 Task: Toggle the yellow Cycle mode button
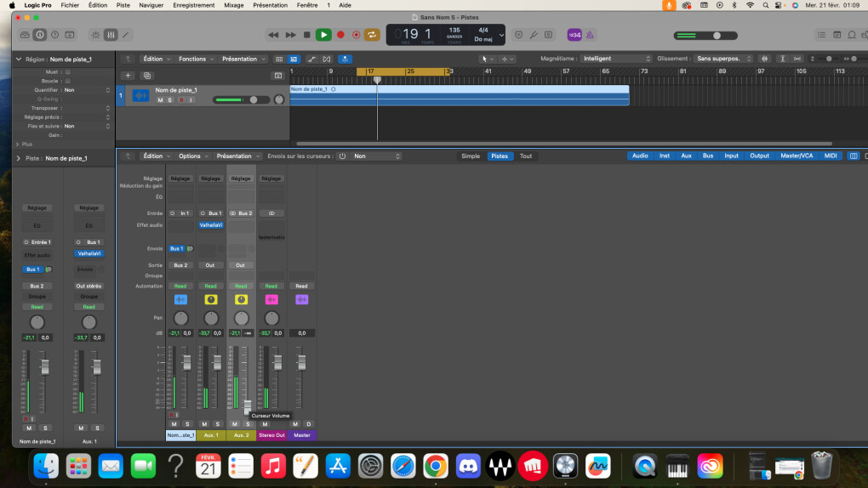372,35
